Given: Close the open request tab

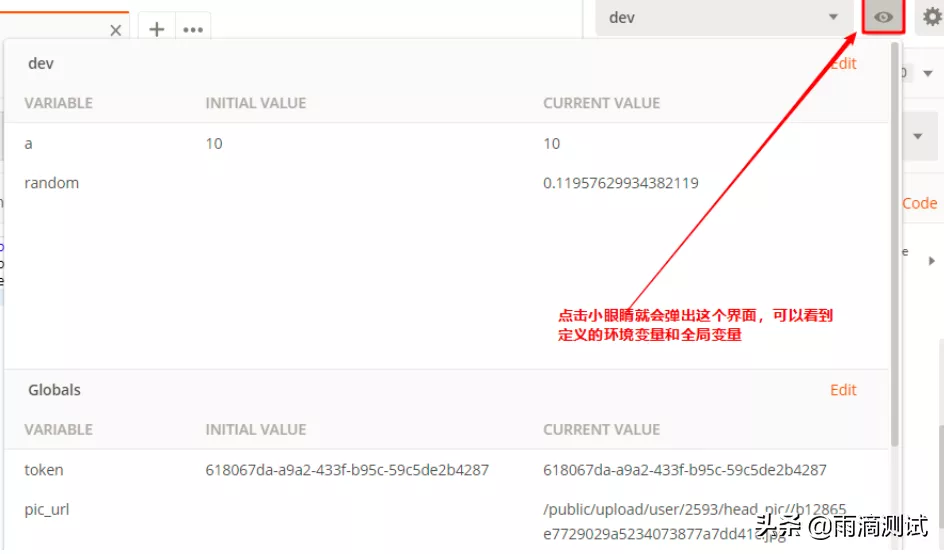Looking at the screenshot, I should (x=116, y=30).
